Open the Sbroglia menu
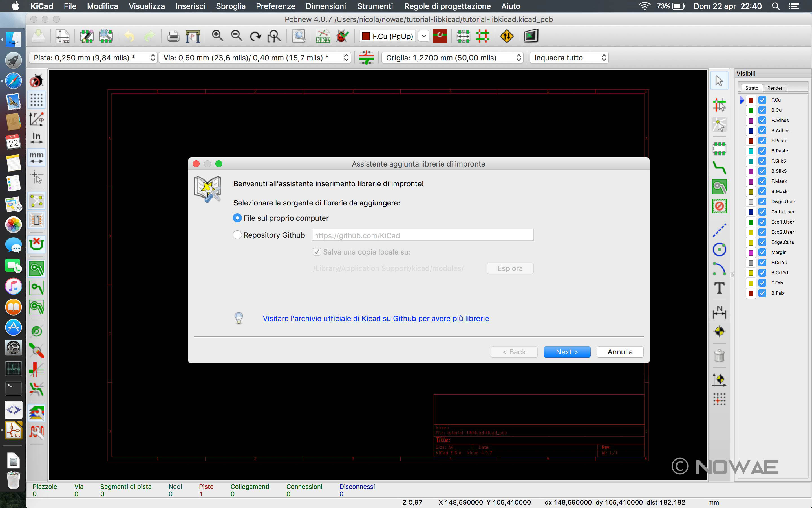Image resolution: width=812 pixels, height=508 pixels. point(231,6)
